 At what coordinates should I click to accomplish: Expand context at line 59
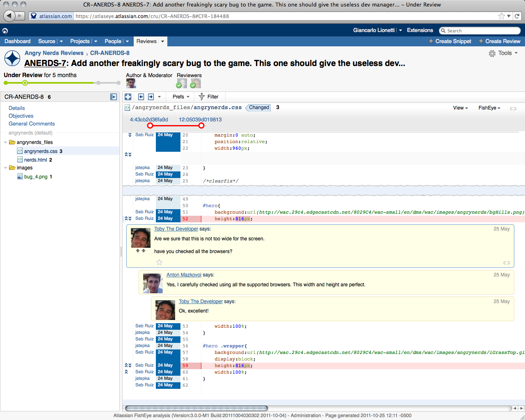[128, 365]
